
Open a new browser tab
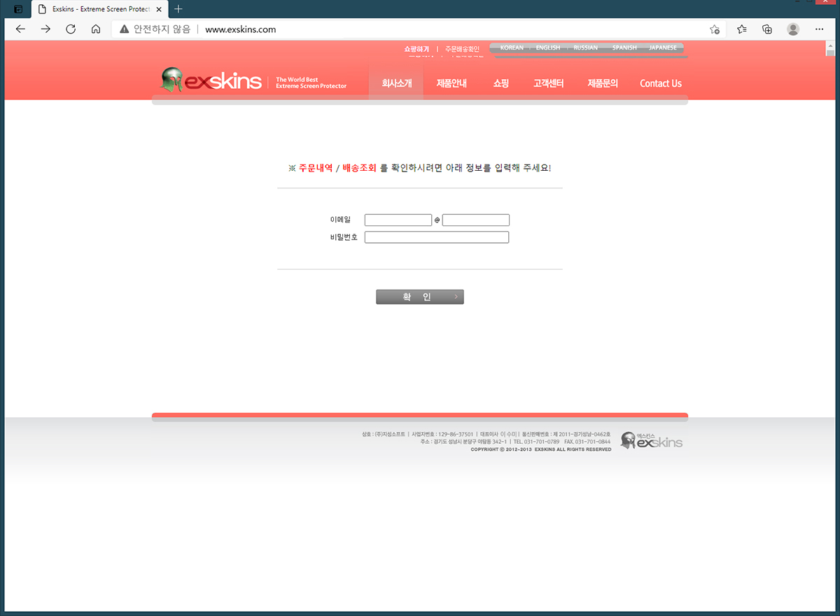coord(178,9)
